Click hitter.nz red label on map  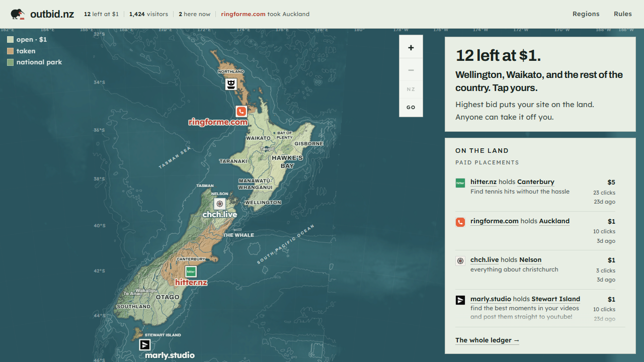coord(191,283)
